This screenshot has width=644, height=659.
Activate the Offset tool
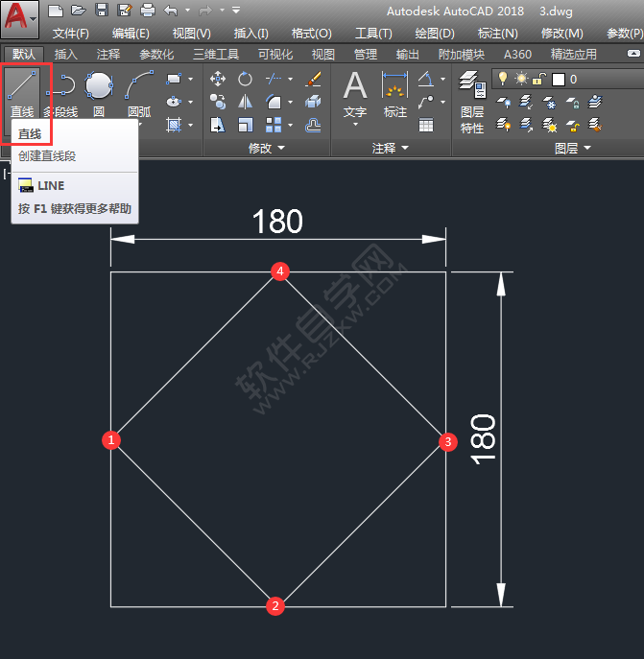(314, 125)
